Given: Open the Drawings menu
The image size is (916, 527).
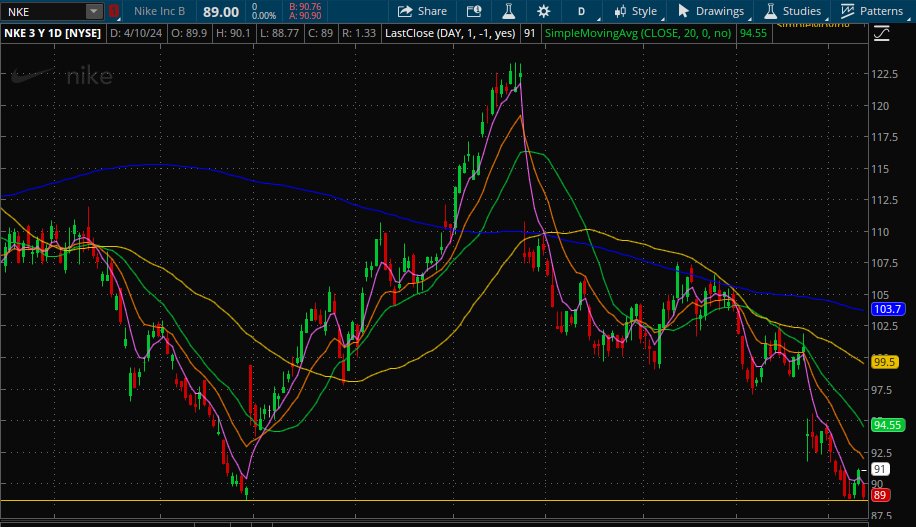Looking at the screenshot, I should [711, 11].
